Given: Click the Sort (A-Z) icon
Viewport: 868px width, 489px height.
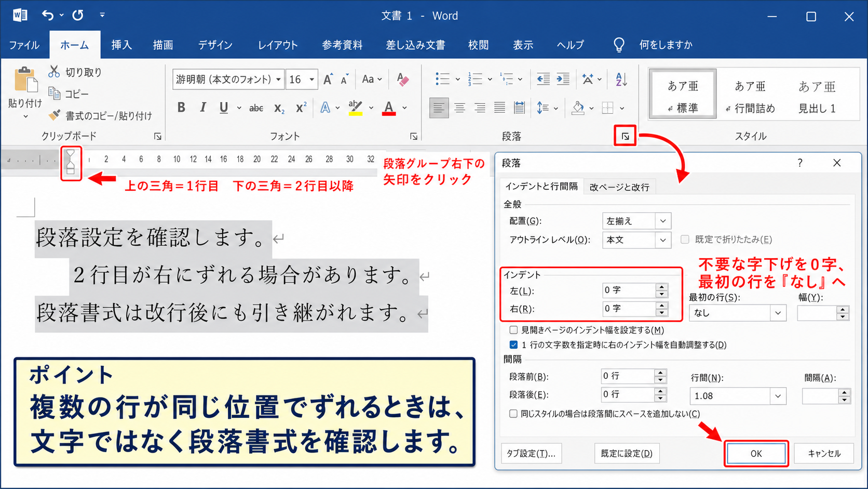Looking at the screenshot, I should click(x=621, y=79).
